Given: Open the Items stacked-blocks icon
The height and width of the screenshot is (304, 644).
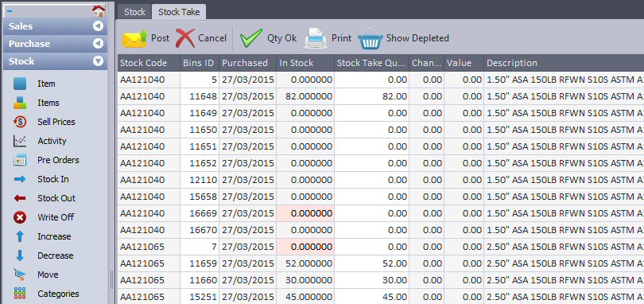Looking at the screenshot, I should (20, 103).
